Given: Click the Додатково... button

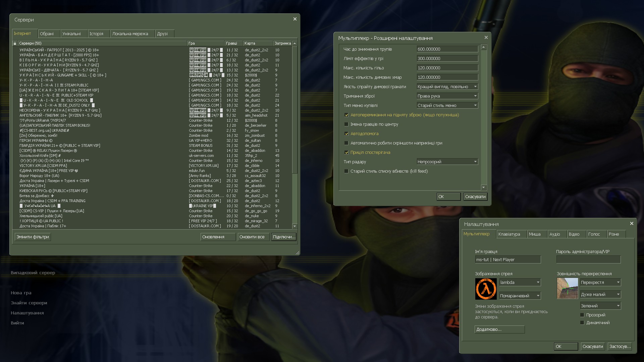Looking at the screenshot, I should tap(499, 329).
